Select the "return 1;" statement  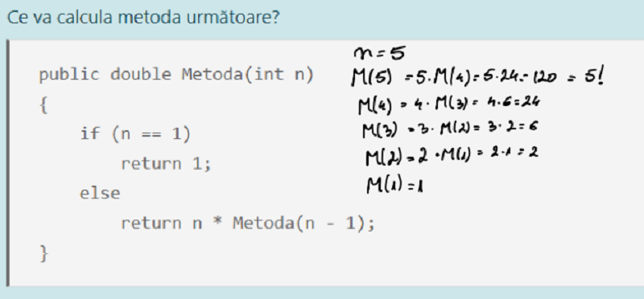click(166, 164)
